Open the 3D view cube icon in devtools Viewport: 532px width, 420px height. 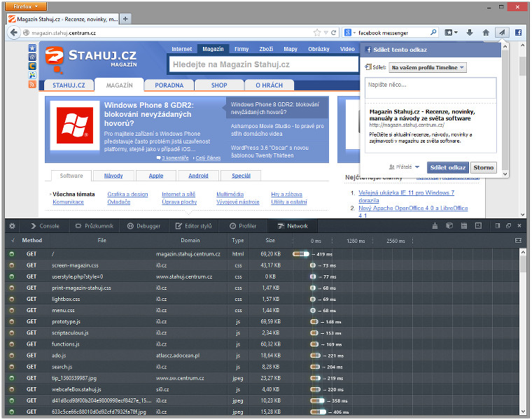[x=449, y=226]
